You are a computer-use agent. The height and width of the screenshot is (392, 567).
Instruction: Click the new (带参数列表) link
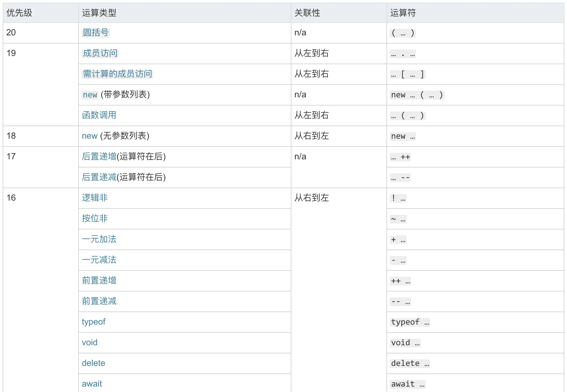(x=90, y=95)
